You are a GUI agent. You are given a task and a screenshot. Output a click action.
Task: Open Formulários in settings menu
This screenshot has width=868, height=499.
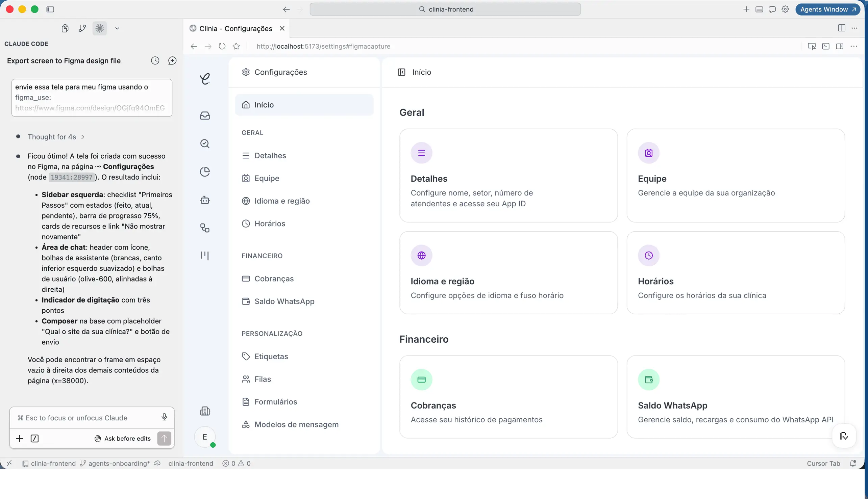pos(304,402)
